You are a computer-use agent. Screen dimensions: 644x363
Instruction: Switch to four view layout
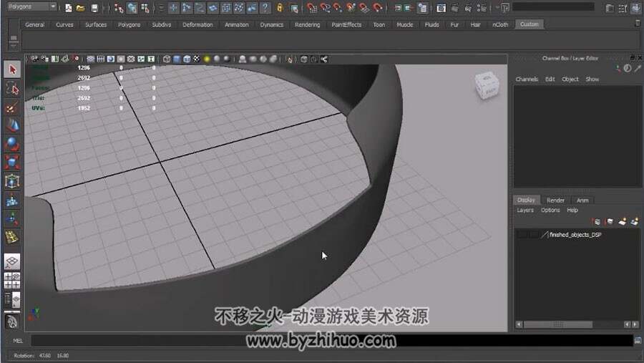(x=12, y=281)
